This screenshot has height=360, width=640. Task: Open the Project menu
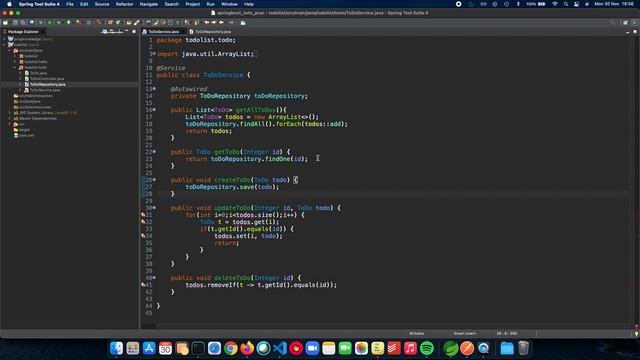pos(193,4)
